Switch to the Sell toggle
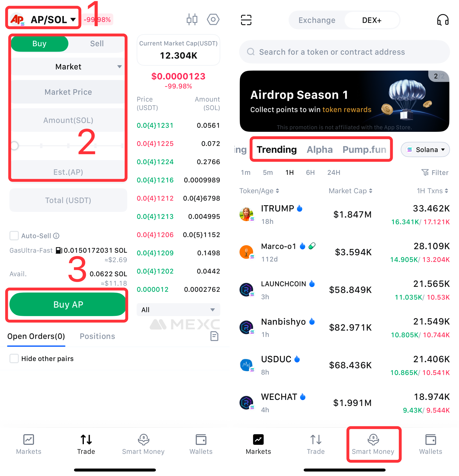 [97, 44]
